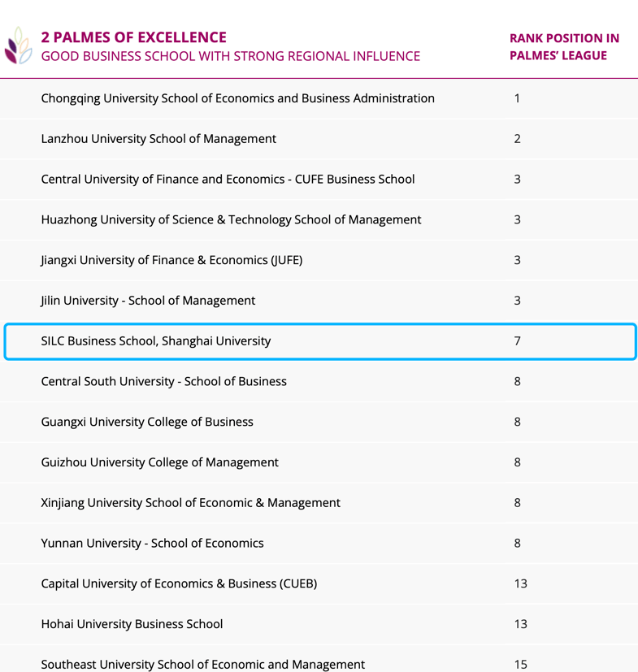Select Guizhou University College of Management
The height and width of the screenshot is (672, 638).
[159, 462]
